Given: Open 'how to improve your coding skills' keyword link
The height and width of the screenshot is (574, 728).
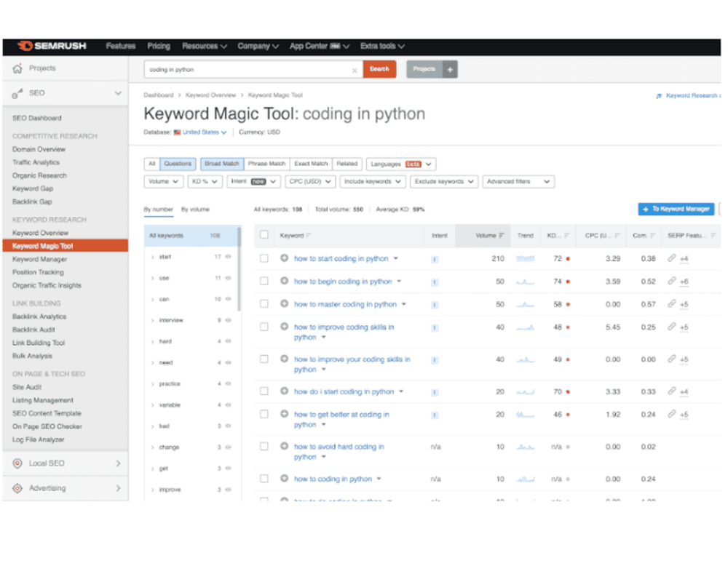Looking at the screenshot, I should pyautogui.click(x=352, y=364).
